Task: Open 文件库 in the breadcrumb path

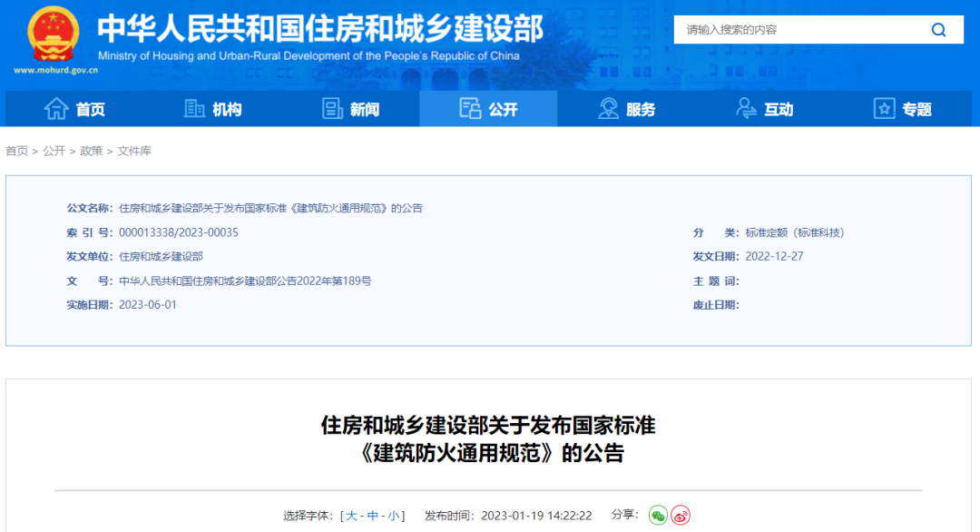Action: coord(134,151)
